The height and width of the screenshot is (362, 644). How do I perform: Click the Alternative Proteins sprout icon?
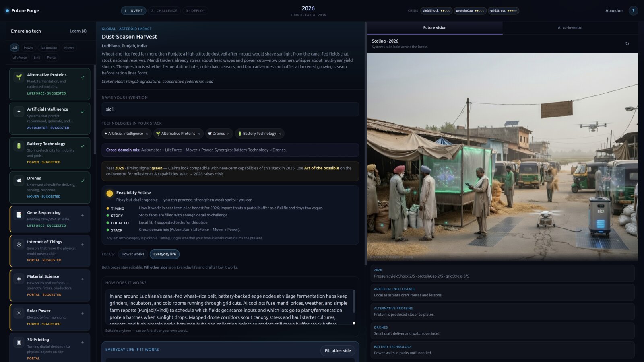click(x=19, y=77)
